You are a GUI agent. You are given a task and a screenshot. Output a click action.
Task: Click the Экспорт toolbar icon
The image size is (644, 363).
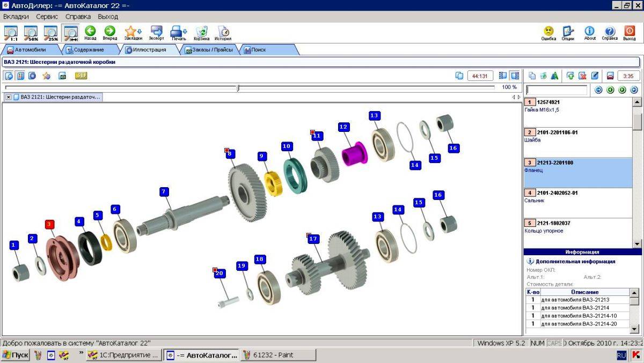157,33
